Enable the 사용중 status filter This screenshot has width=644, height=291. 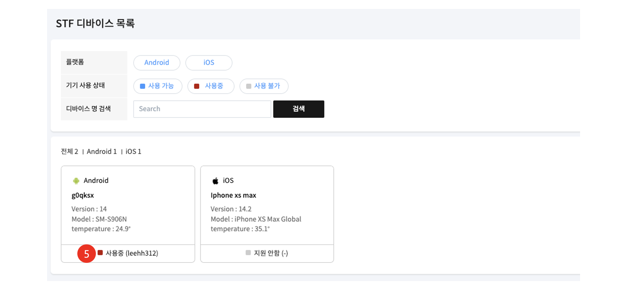pos(211,86)
